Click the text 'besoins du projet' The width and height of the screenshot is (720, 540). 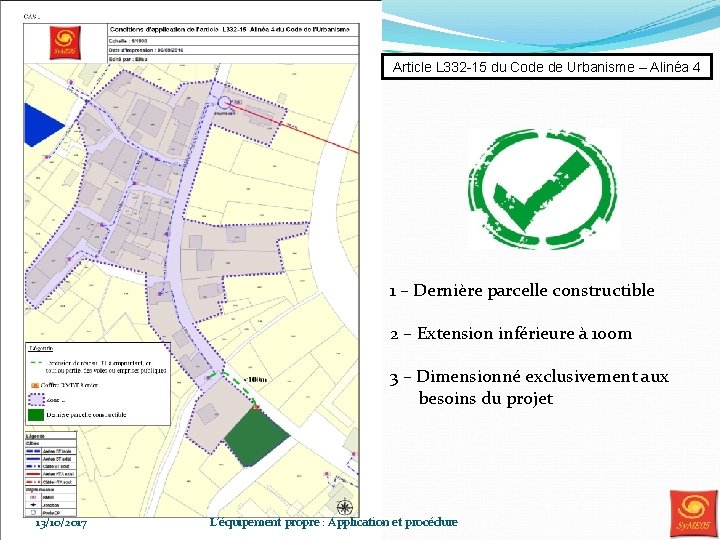coord(486,398)
